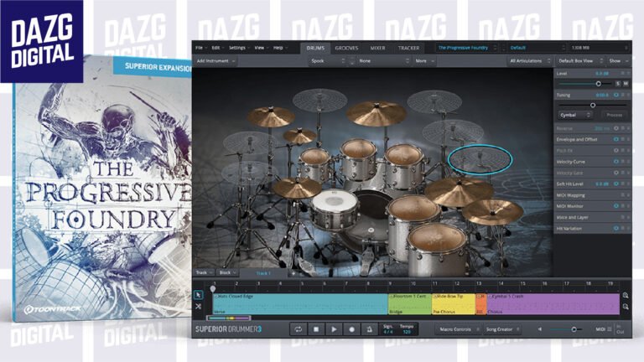644x362 pixels.
Task: Open the File menu
Action: (x=200, y=48)
